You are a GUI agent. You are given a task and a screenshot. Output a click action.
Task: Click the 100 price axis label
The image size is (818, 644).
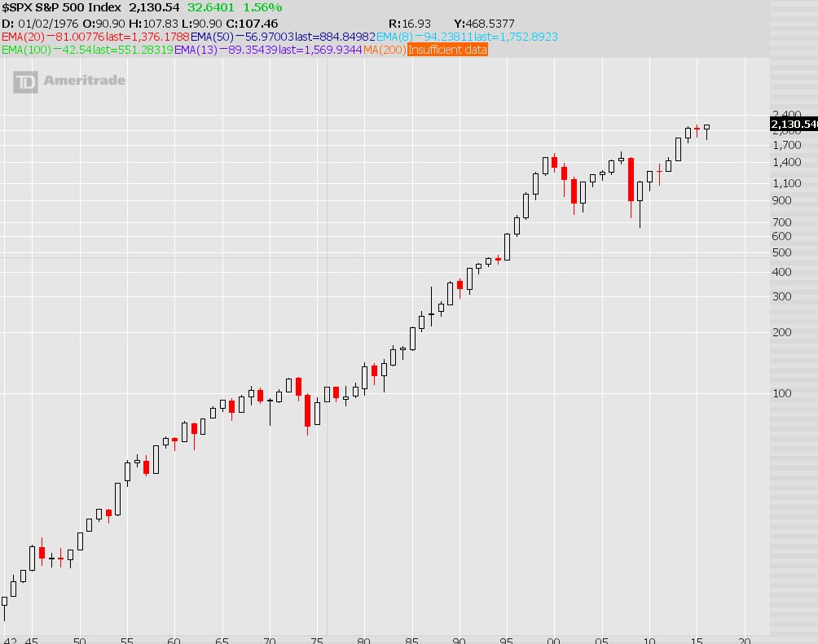[x=781, y=393]
